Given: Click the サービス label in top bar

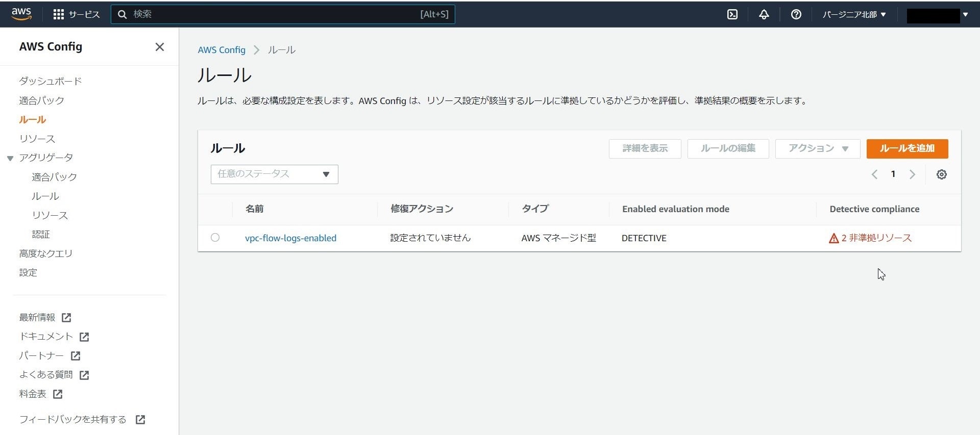Looking at the screenshot, I should pos(84,14).
